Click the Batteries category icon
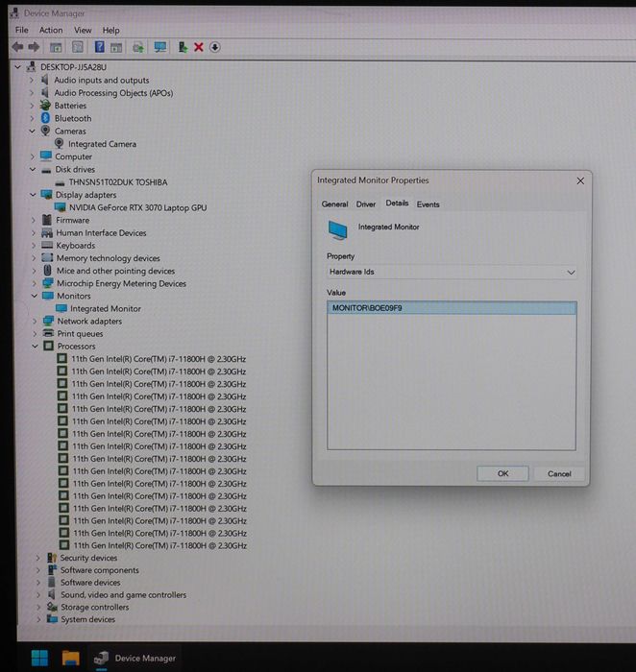The height and width of the screenshot is (672, 636). [45, 105]
